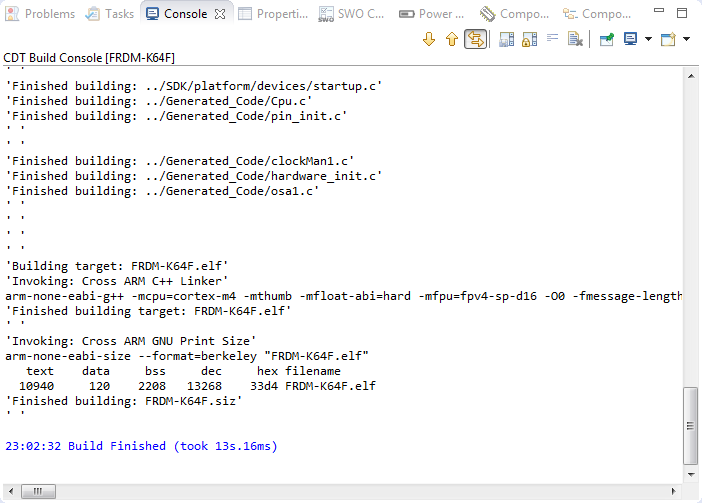Close the Console tab
Image resolution: width=702 pixels, height=503 pixels.
pos(221,14)
